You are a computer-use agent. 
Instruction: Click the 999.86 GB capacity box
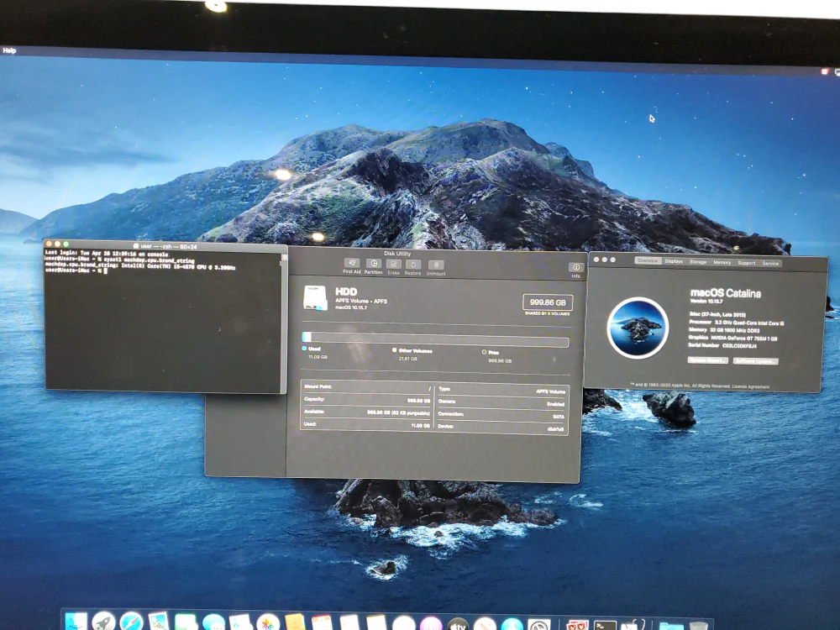(x=548, y=302)
